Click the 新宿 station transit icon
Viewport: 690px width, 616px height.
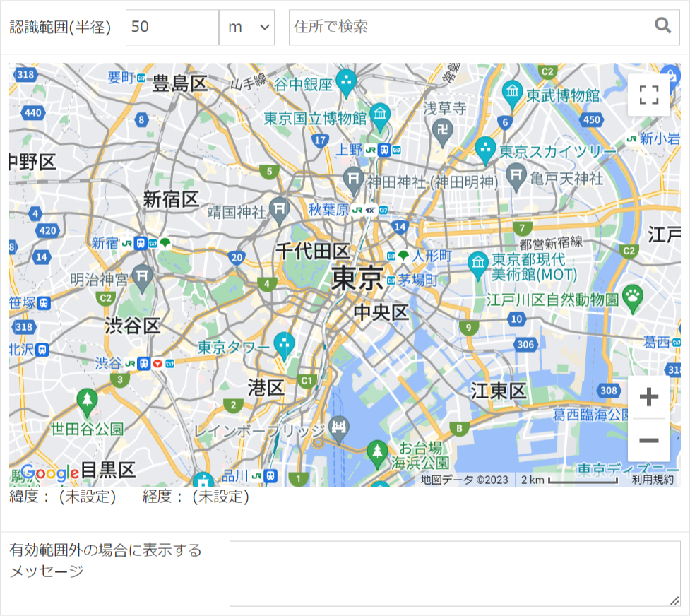click(x=141, y=243)
